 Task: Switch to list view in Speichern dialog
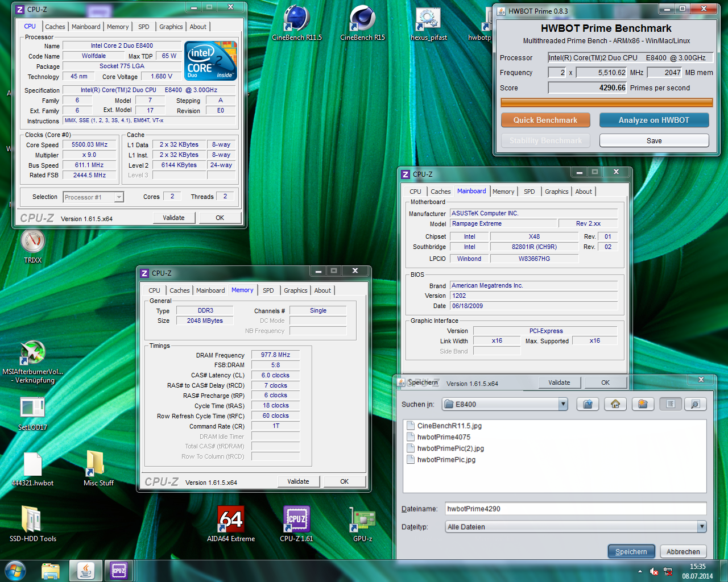coord(671,404)
